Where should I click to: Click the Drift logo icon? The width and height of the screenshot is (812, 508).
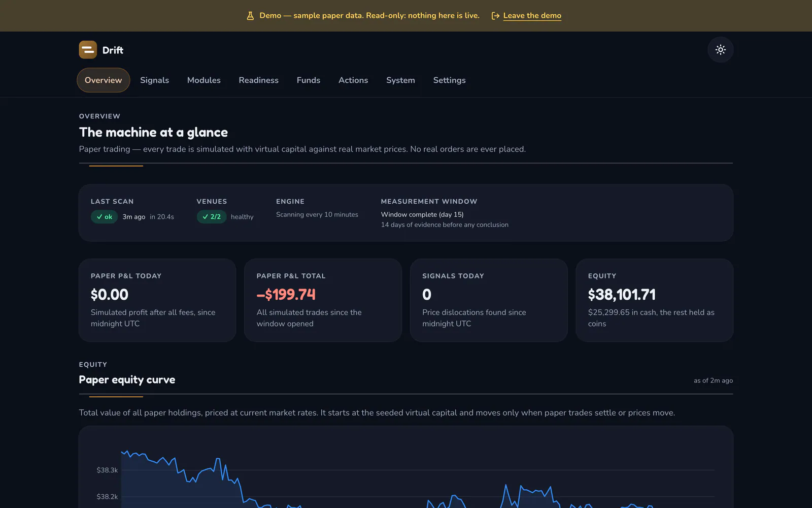88,50
